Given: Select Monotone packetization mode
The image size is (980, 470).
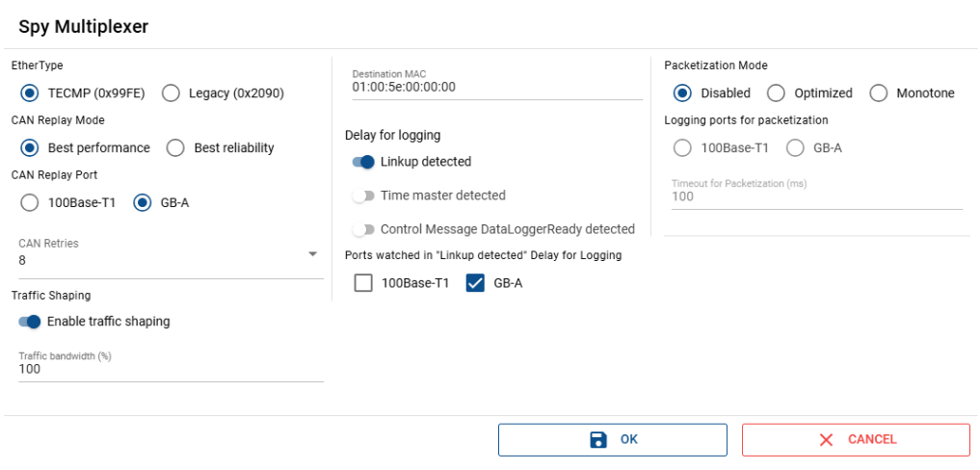Looking at the screenshot, I should coord(878,93).
